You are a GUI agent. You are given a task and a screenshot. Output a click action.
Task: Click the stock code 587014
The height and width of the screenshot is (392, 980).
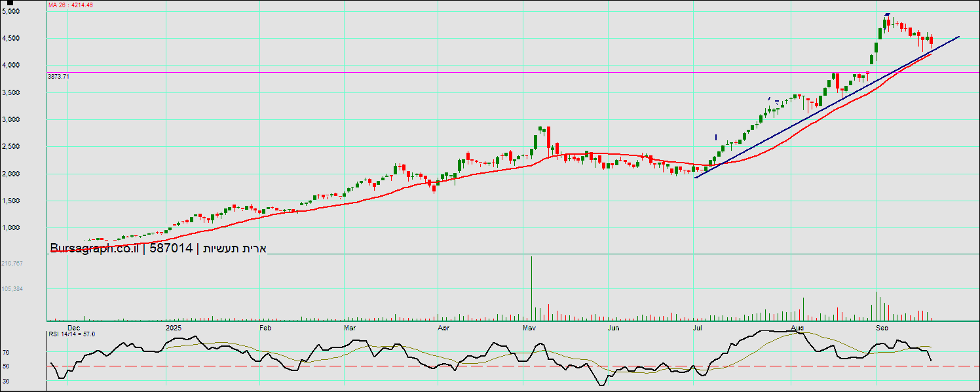[x=171, y=248]
